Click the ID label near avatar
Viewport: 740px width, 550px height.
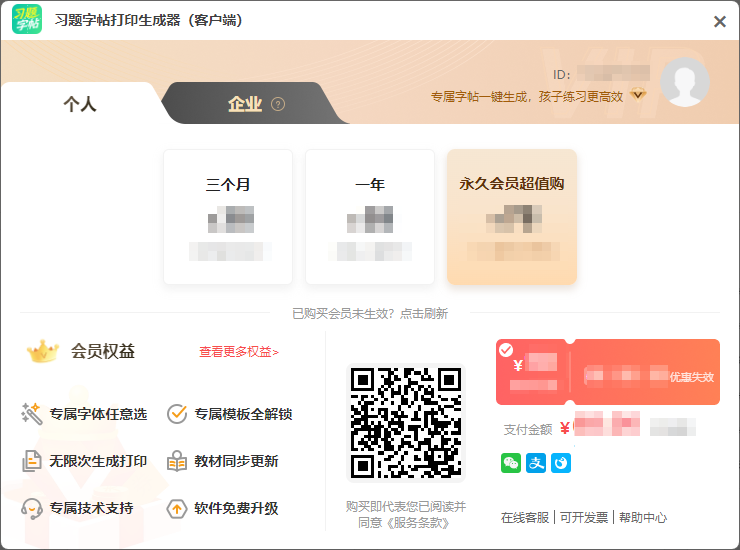click(x=562, y=75)
